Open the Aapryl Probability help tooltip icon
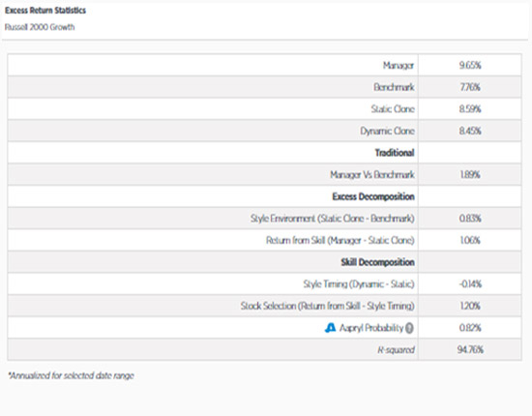Screen dimensions: 532x416 tap(409, 328)
